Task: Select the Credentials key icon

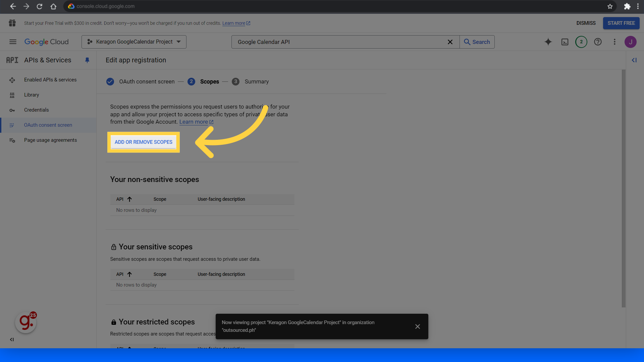Action: [x=12, y=110]
